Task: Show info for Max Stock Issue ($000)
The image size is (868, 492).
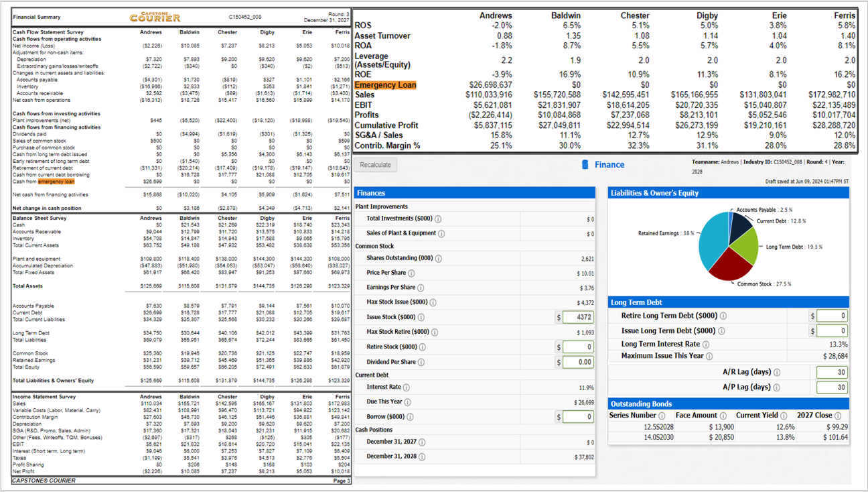Action: pos(433,302)
